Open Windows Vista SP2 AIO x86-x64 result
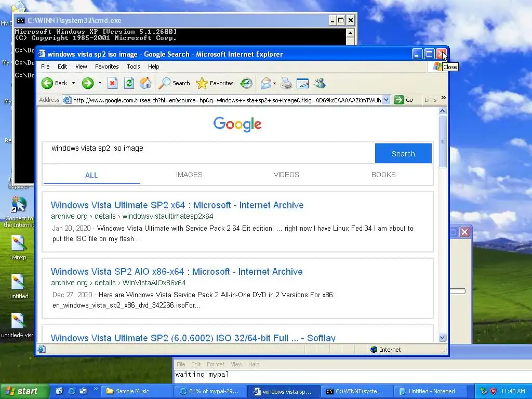This screenshot has width=532, height=399. point(177,271)
